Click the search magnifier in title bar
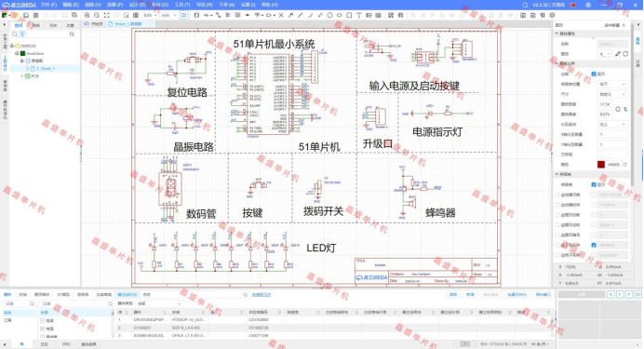 pos(525,5)
